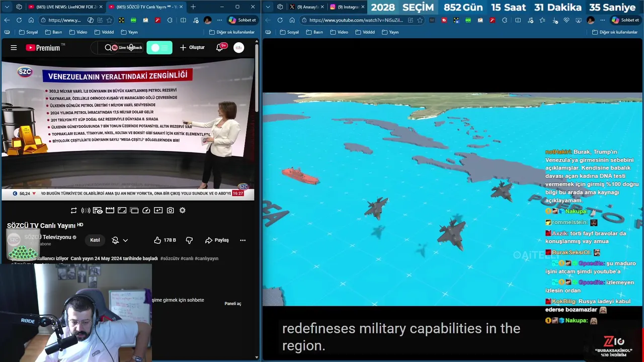
Task: Click the right window YouTube video player
Action: tap(452, 200)
